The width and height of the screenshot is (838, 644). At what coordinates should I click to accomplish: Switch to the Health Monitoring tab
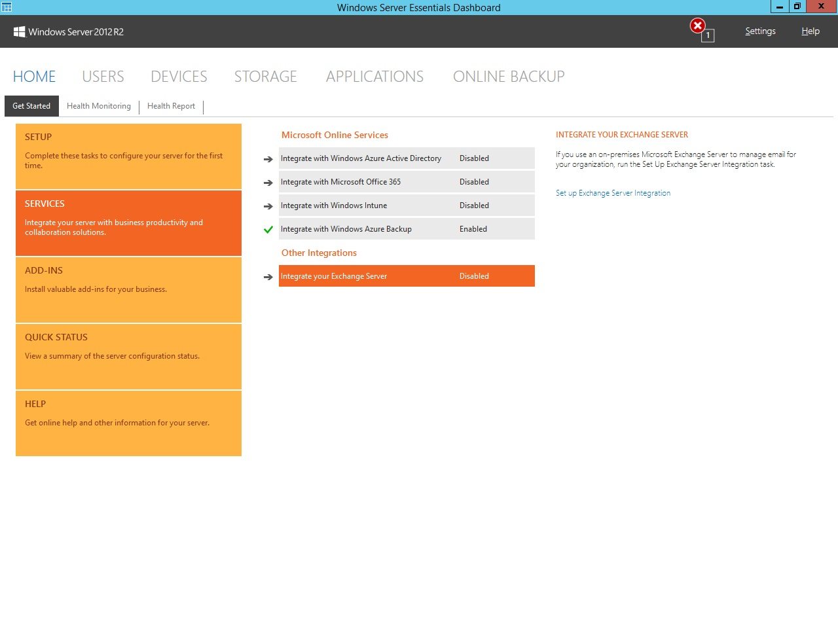(99, 106)
